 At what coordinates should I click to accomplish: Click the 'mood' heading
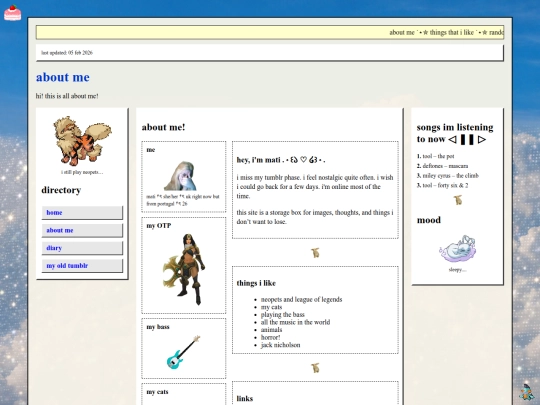pos(429,220)
